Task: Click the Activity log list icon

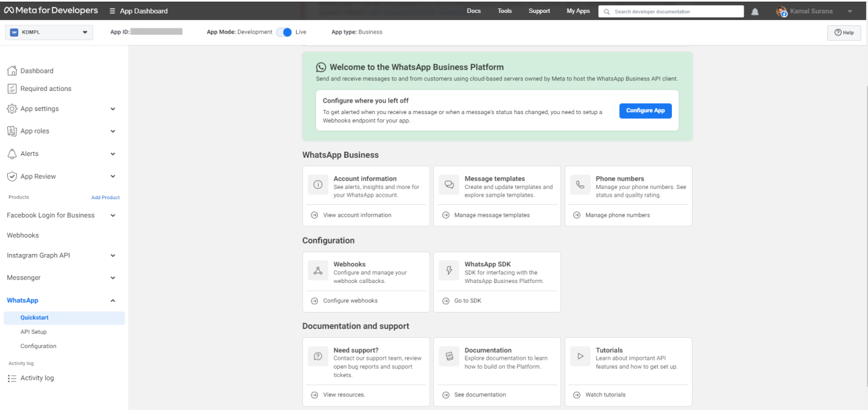Action: tap(12, 378)
